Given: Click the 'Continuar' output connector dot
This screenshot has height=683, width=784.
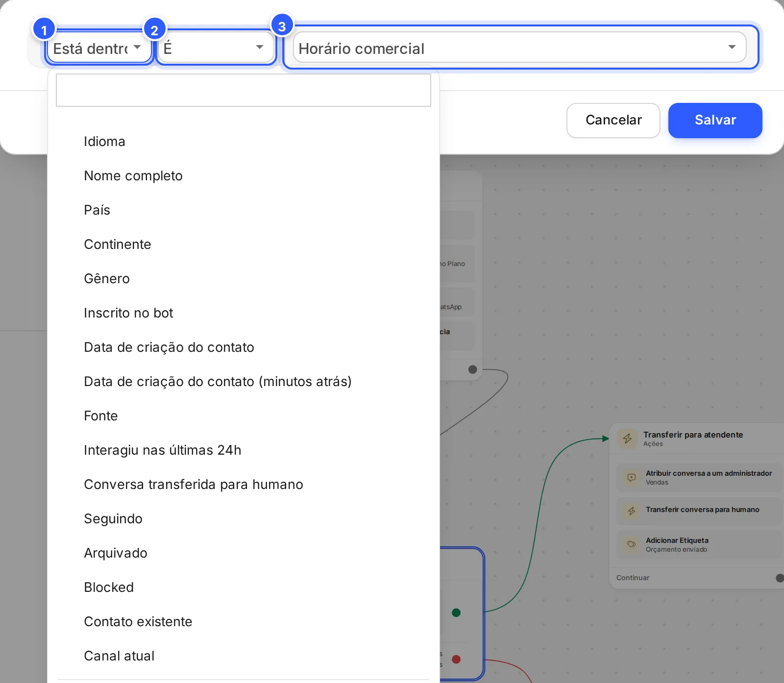Looking at the screenshot, I should tap(780, 578).
